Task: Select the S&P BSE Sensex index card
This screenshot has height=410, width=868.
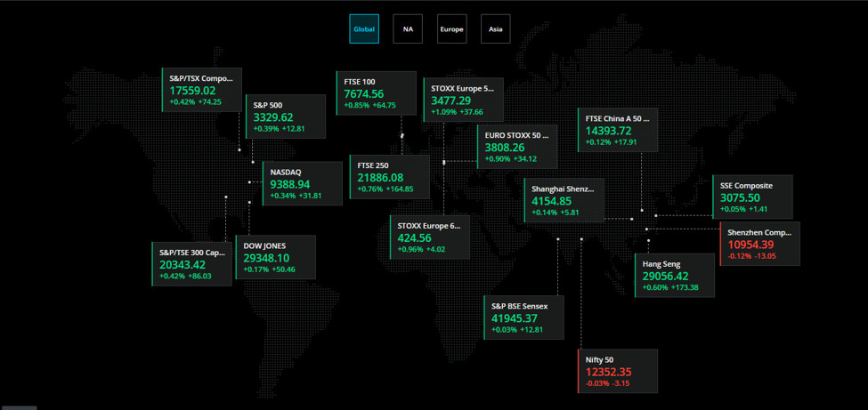Action: (x=523, y=318)
